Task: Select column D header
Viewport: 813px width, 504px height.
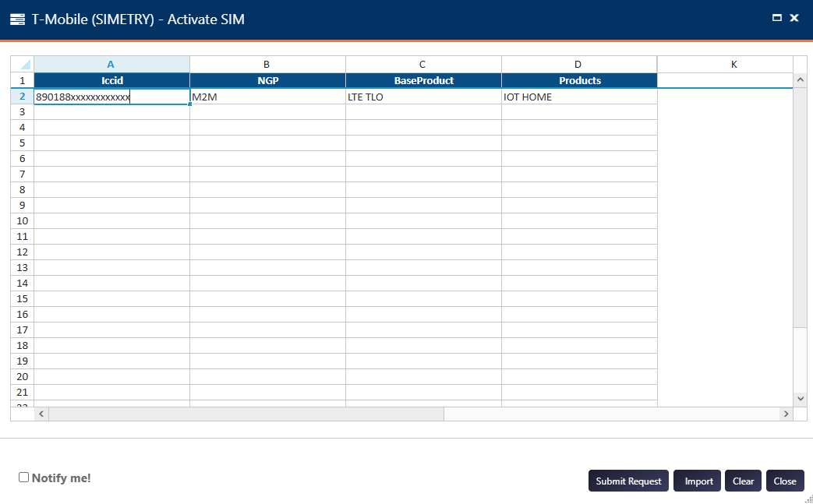Action: pos(579,64)
